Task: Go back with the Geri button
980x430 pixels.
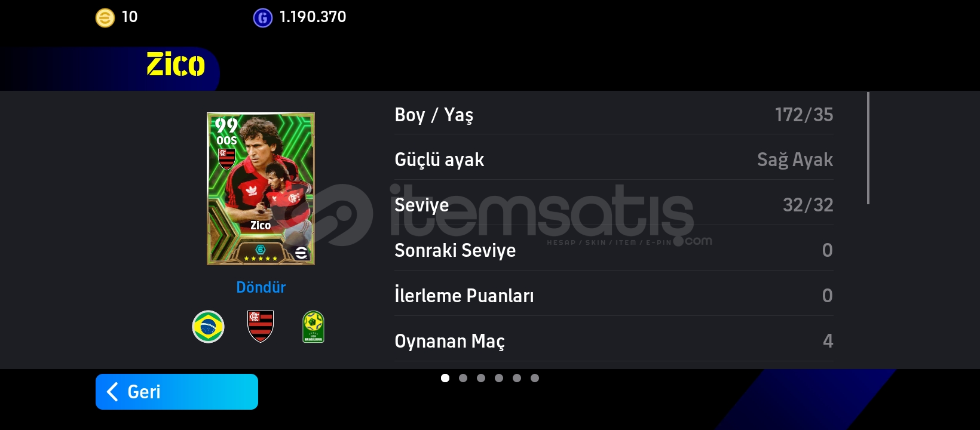Action: [177, 392]
